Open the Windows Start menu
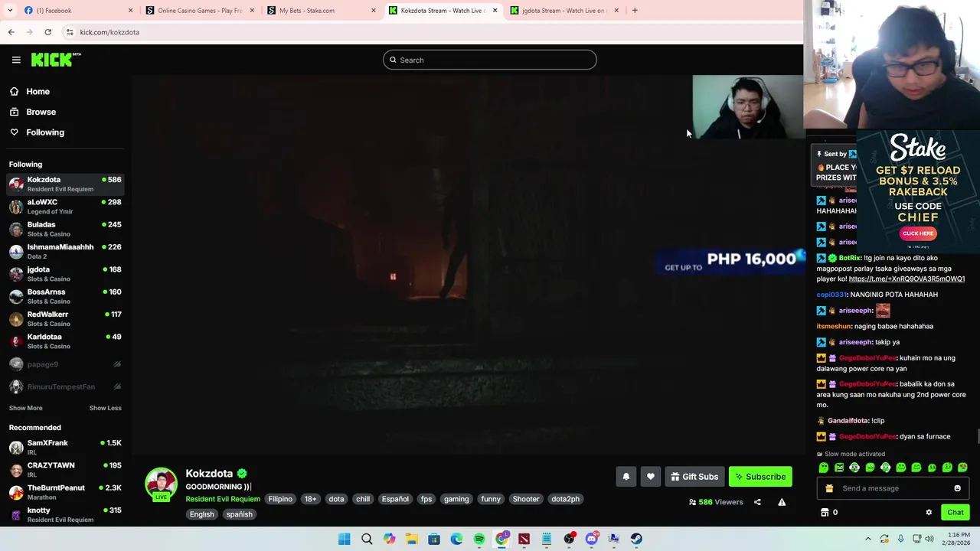The height and width of the screenshot is (551, 980). (345, 539)
